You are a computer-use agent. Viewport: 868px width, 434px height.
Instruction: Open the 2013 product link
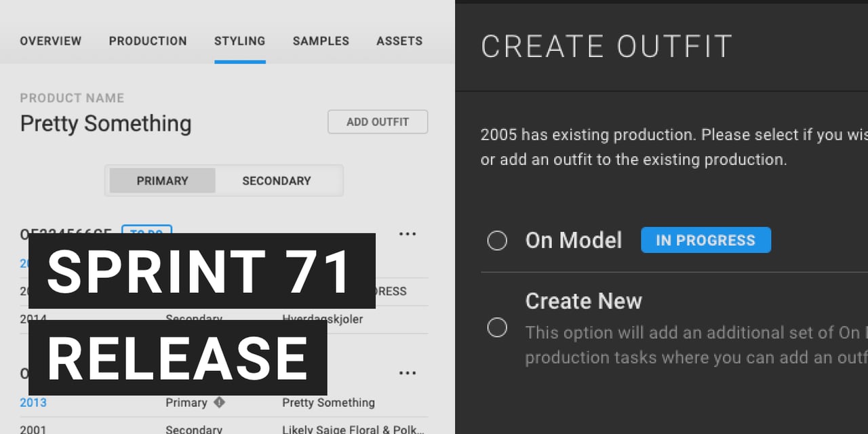click(33, 403)
